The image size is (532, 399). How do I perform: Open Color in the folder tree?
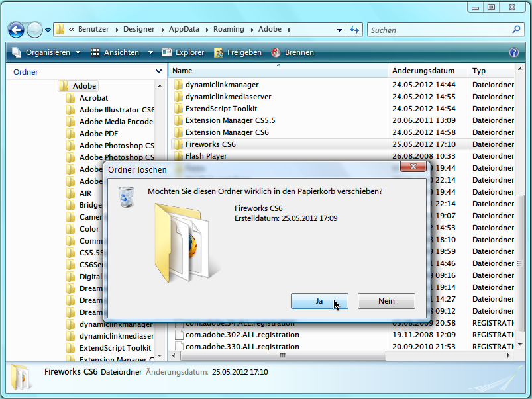click(89, 229)
